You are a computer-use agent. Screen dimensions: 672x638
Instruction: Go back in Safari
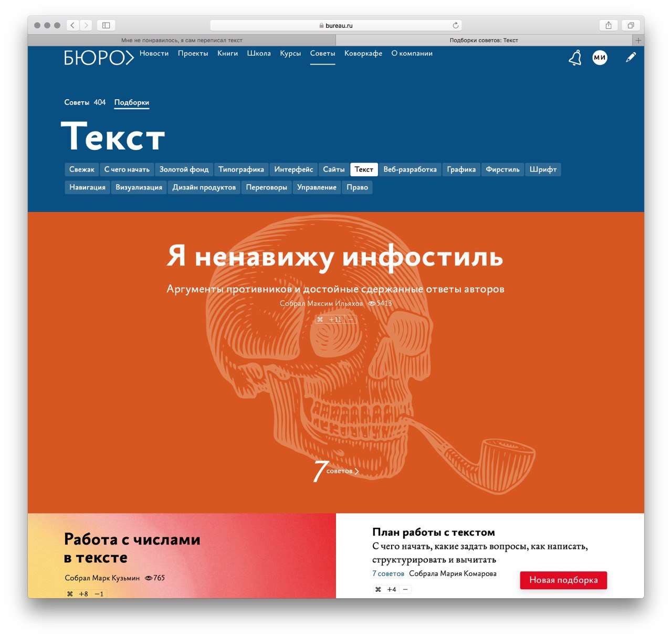(x=72, y=25)
